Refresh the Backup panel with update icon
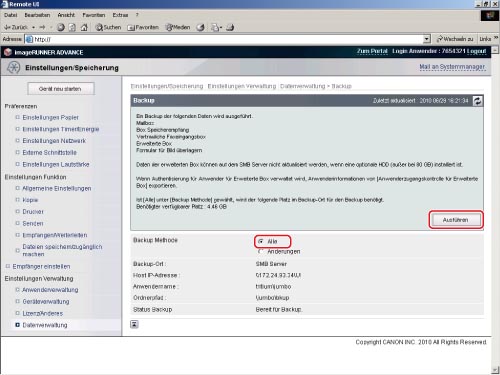Screen dimensions: 500x375 (478, 101)
